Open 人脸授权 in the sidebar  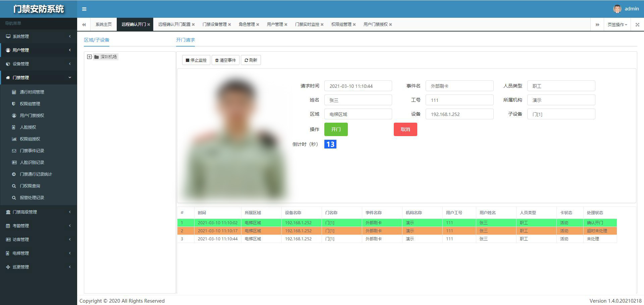click(x=28, y=127)
